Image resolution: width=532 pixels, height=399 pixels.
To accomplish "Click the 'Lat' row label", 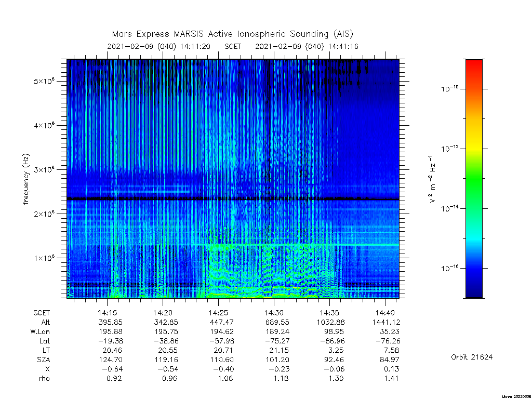I will coord(45,341).
